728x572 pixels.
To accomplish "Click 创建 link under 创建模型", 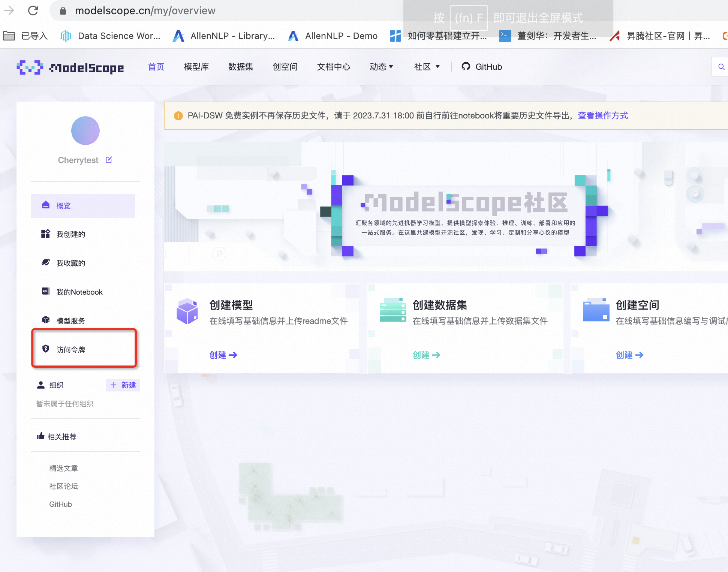I will [223, 355].
